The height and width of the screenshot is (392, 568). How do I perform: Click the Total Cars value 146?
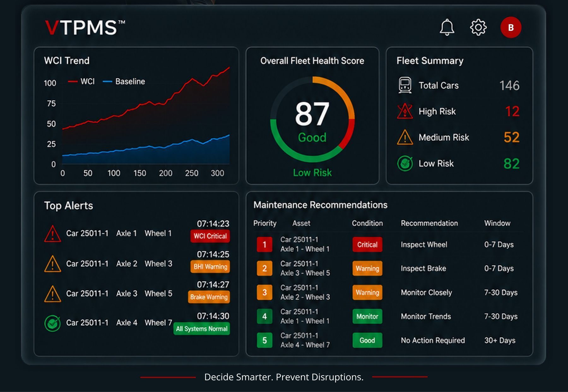point(509,85)
